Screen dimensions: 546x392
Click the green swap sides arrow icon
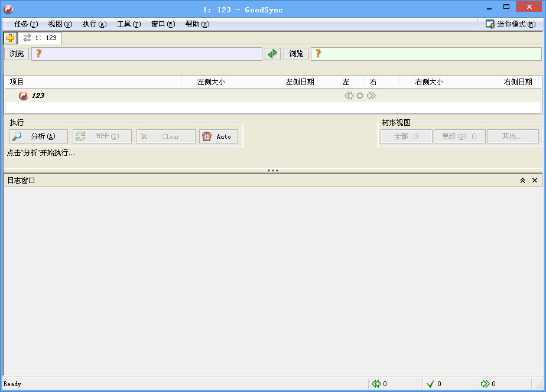[272, 54]
